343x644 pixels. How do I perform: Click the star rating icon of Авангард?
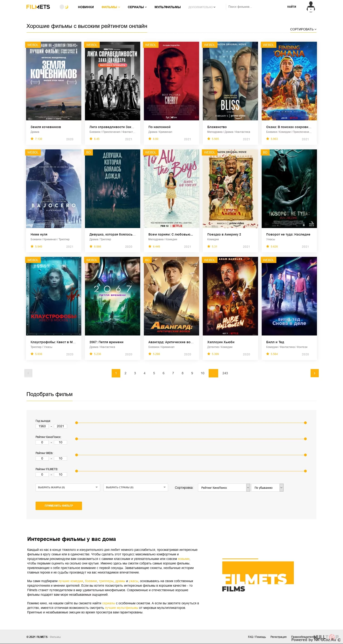pyautogui.click(x=150, y=354)
